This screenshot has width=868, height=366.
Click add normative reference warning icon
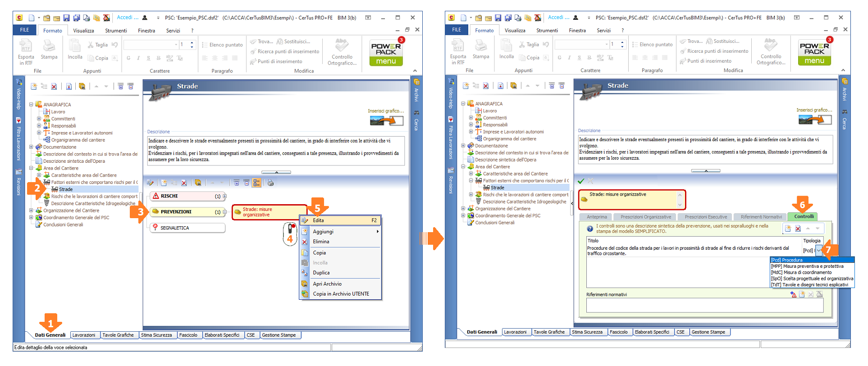pyautogui.click(x=793, y=294)
